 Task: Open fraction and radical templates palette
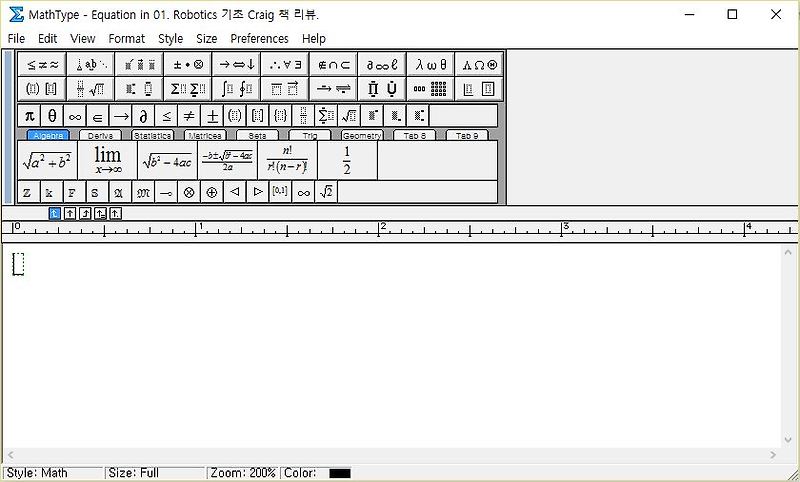tap(91, 89)
